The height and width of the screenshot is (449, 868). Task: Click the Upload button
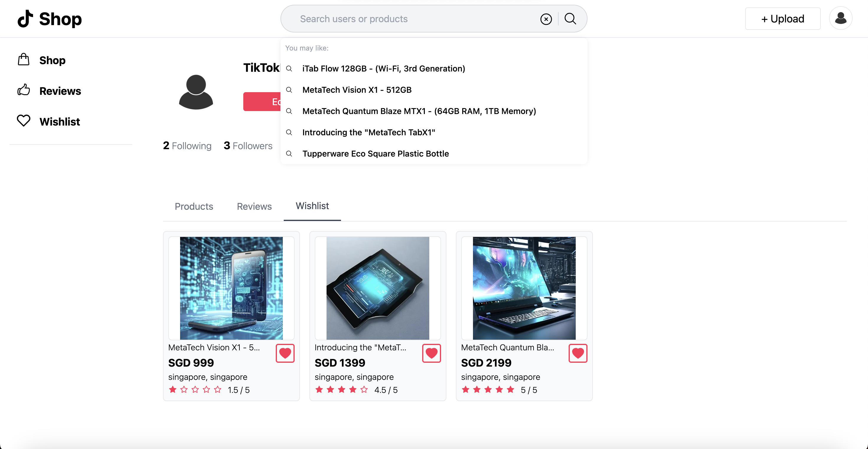tap(782, 19)
